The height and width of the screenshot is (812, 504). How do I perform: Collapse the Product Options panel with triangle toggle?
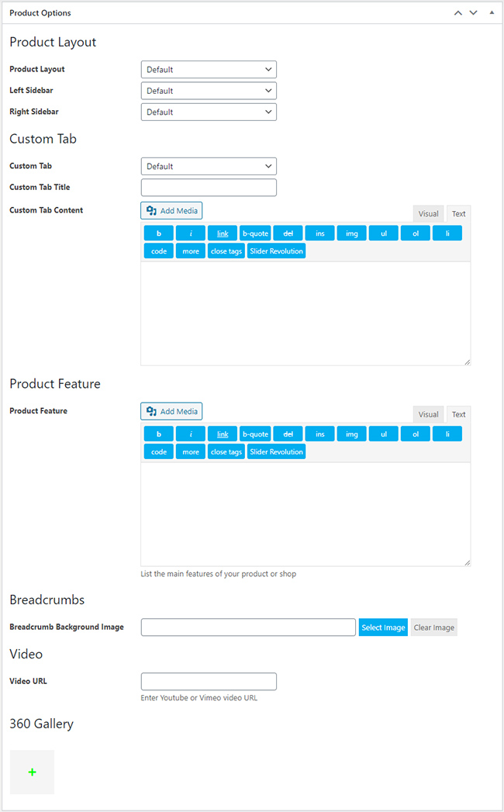(492, 12)
